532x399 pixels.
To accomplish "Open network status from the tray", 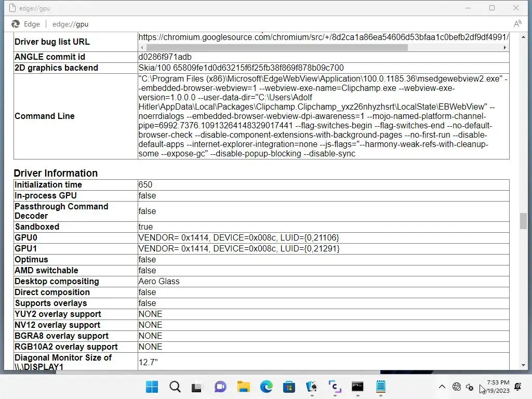I will 457,387.
